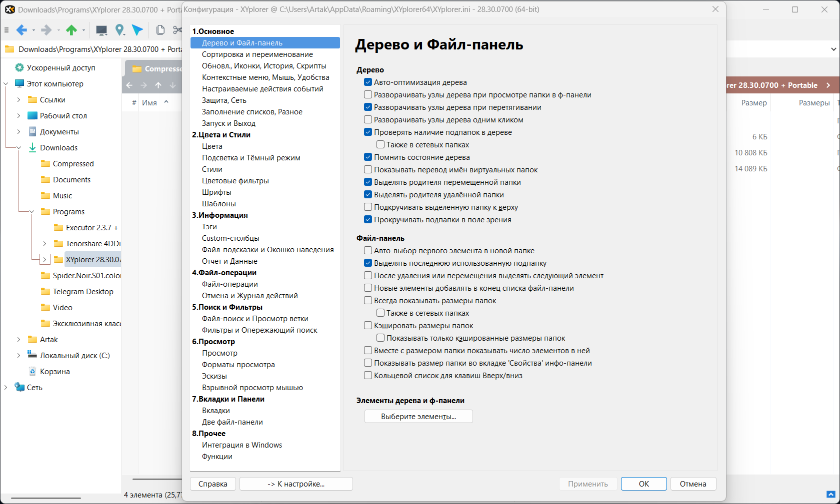Click the blue Go-to arrow icon

pyautogui.click(x=137, y=30)
